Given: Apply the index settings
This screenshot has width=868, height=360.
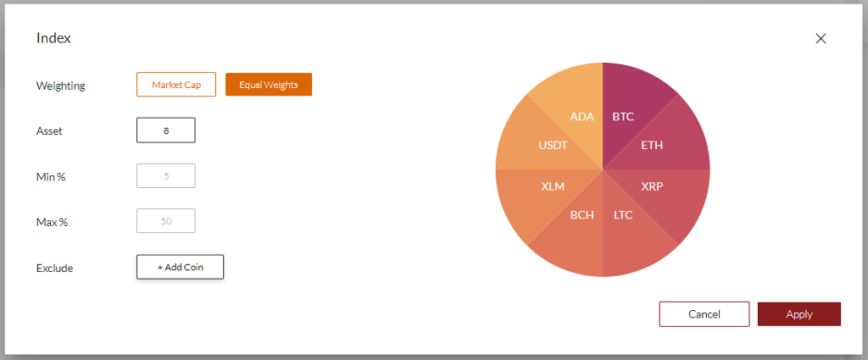Looking at the screenshot, I should (x=798, y=314).
